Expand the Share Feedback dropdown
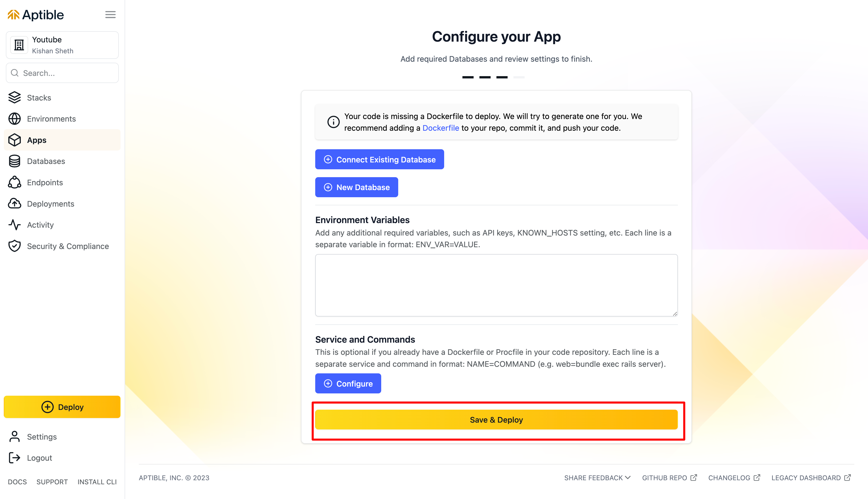Screen dimensions: 868x499 pyautogui.click(x=597, y=478)
